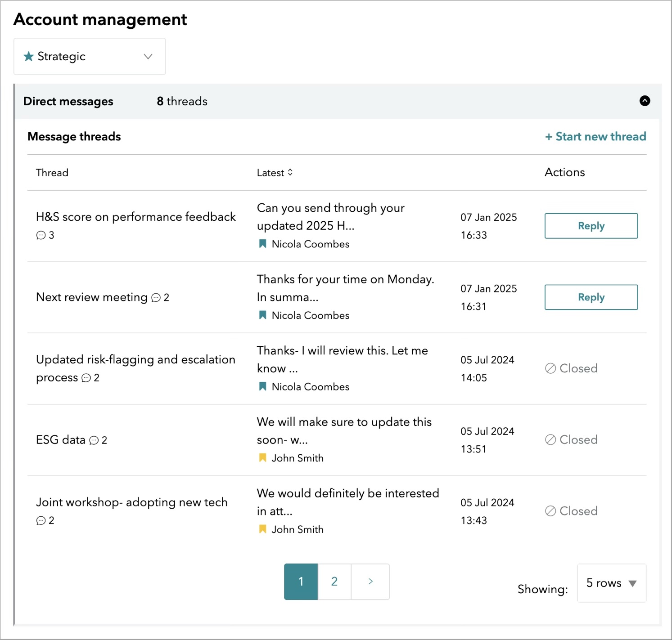Click yellow bookmark for John Smith, ESG row
Viewport: 672px width, 640px height.
tap(263, 458)
